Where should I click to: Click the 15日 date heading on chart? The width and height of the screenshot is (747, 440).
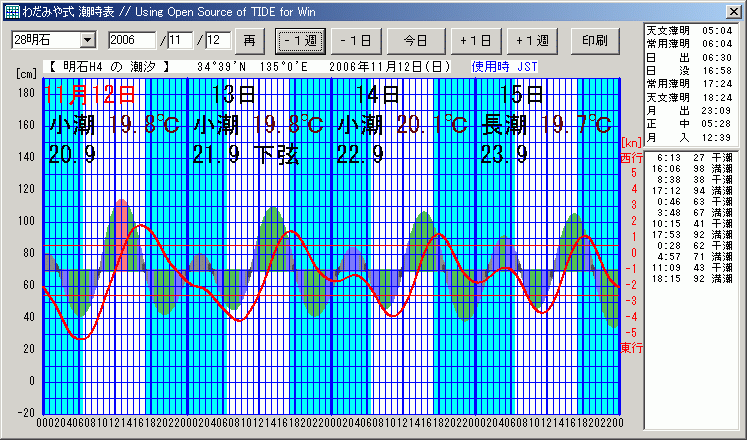521,95
